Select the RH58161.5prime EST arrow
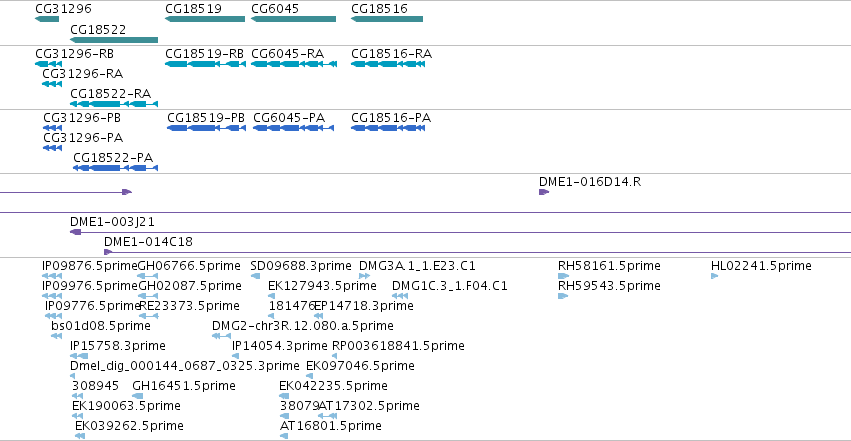Viewport: 851px width, 441px height. coord(563,276)
